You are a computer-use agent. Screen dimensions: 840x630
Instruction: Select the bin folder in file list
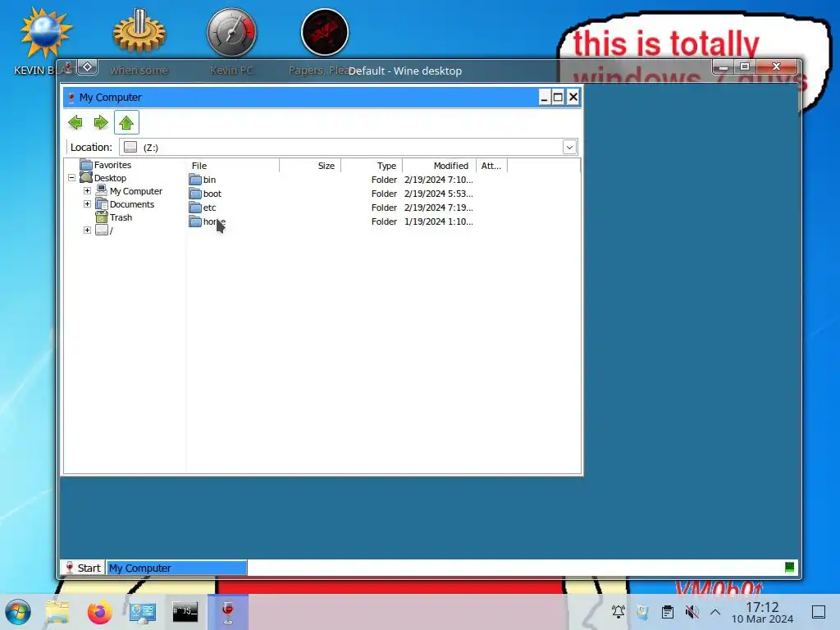click(x=209, y=180)
